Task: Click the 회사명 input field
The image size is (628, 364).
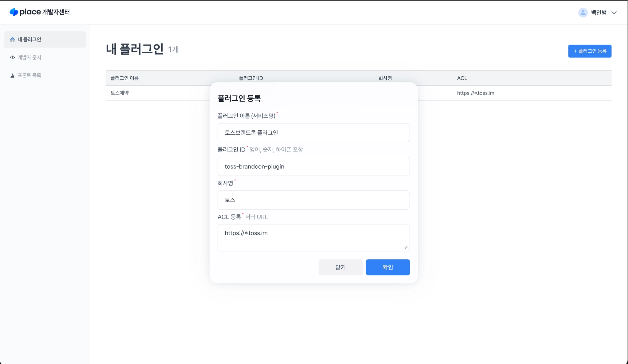Action: pos(313,200)
